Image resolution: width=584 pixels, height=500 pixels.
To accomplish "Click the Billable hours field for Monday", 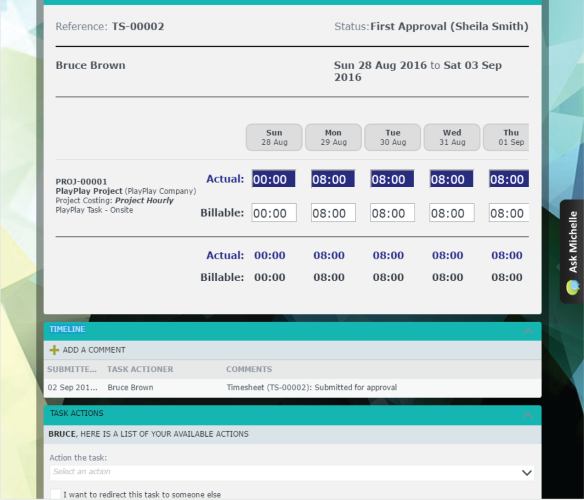I will pos(333,213).
